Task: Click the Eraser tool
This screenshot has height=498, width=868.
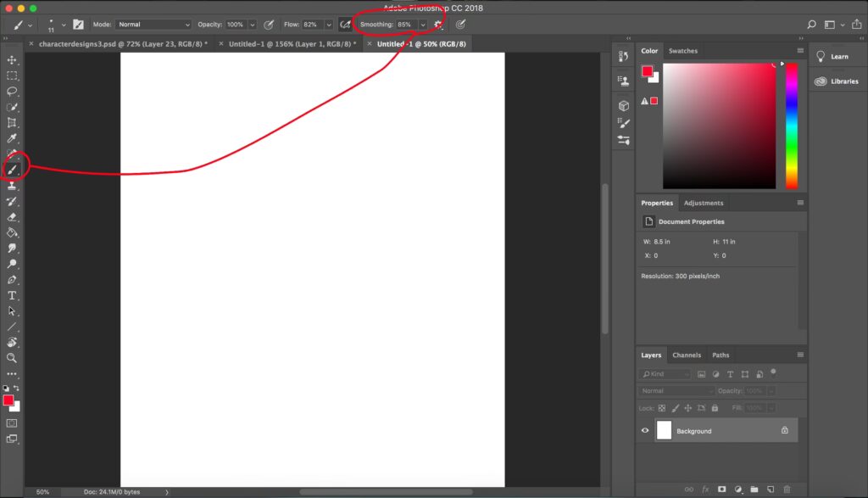Action: click(12, 217)
